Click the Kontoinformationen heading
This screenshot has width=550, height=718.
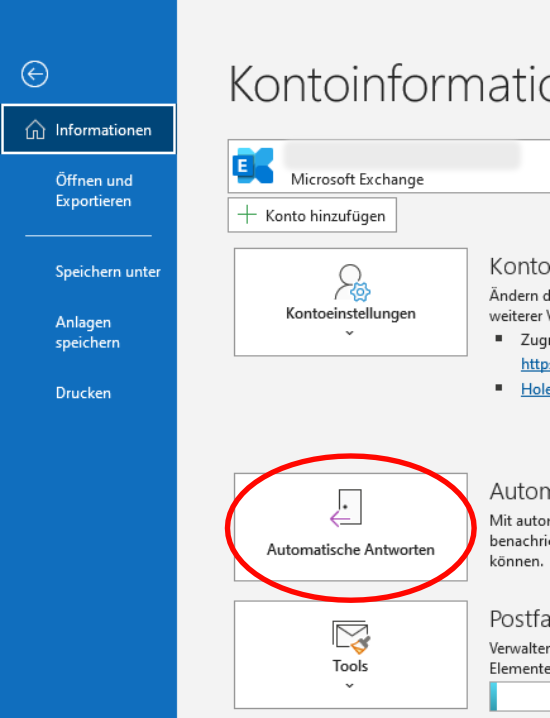click(389, 85)
